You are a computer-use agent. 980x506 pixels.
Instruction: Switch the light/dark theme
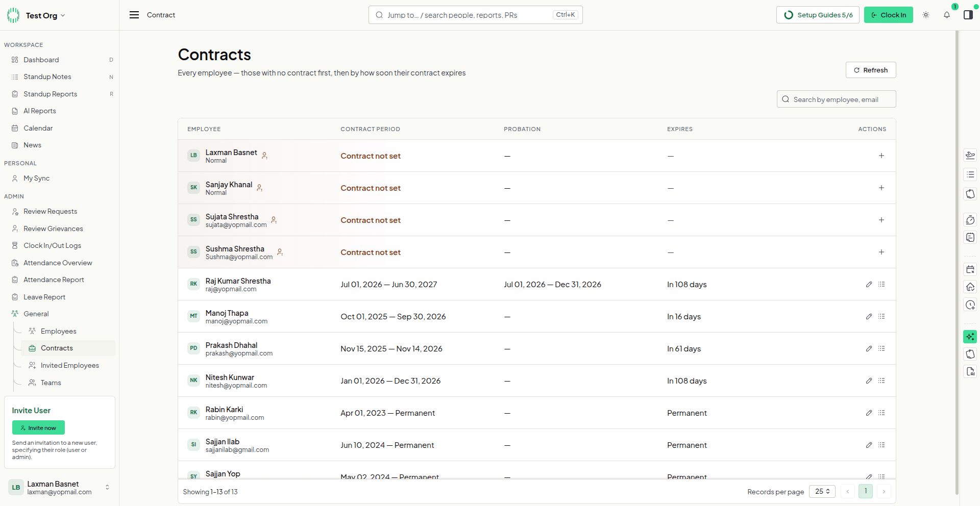pyautogui.click(x=926, y=15)
